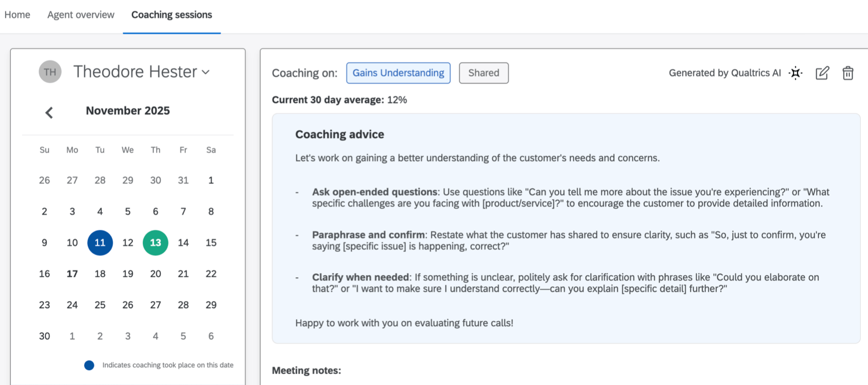This screenshot has width=868, height=385.
Task: Expand the Theodore Hester agent dropdown
Action: pos(205,72)
